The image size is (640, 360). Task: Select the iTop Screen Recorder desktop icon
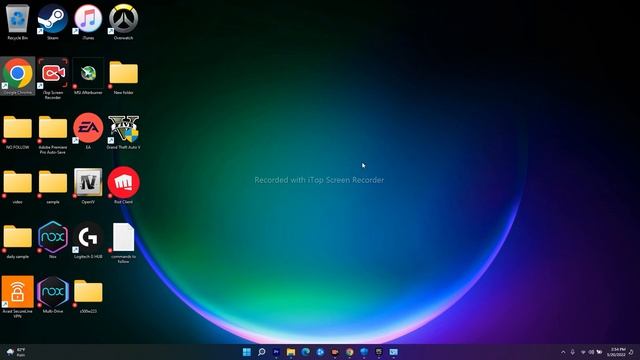[53, 79]
